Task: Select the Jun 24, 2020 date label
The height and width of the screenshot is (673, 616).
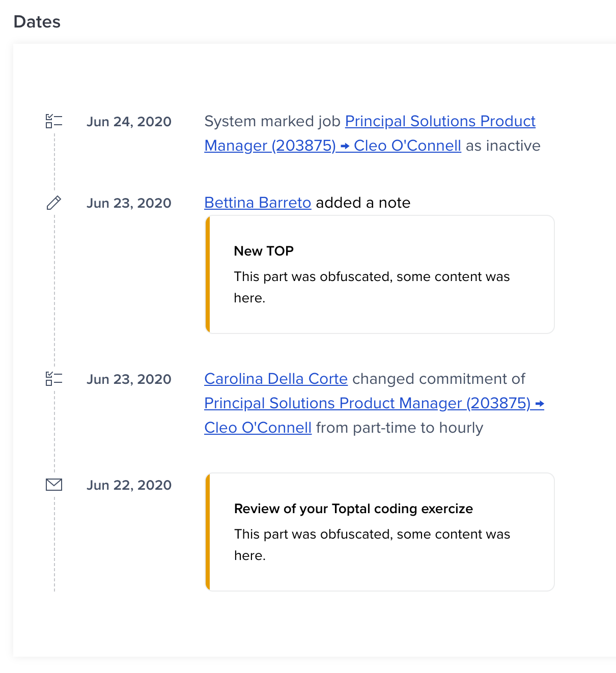Action: pos(129,122)
